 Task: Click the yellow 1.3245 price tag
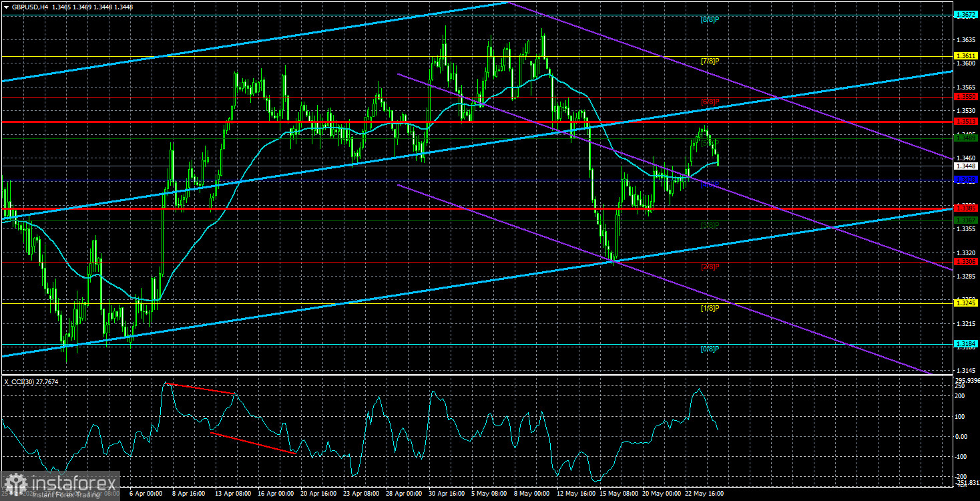[x=966, y=303]
